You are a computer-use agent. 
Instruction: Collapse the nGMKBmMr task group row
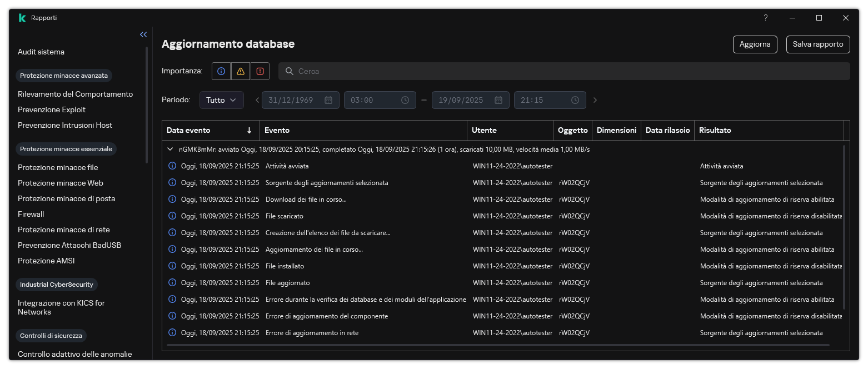tap(171, 149)
